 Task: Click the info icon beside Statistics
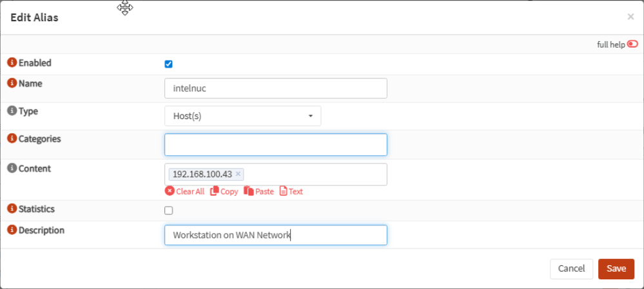coord(12,209)
